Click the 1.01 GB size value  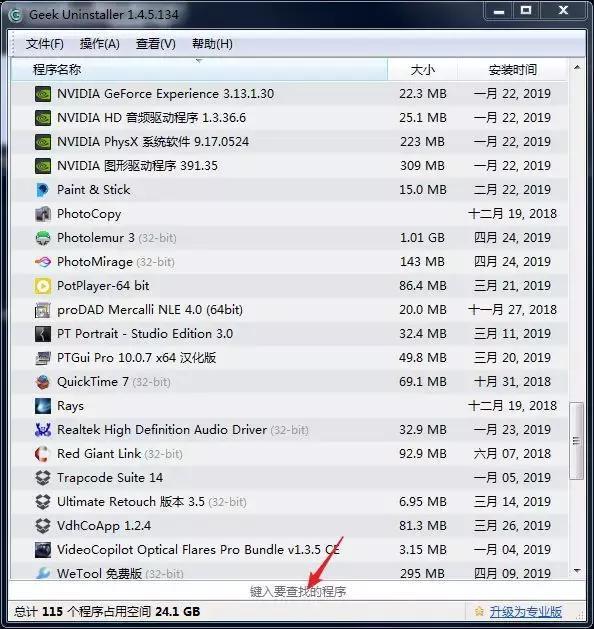pyautogui.click(x=422, y=238)
